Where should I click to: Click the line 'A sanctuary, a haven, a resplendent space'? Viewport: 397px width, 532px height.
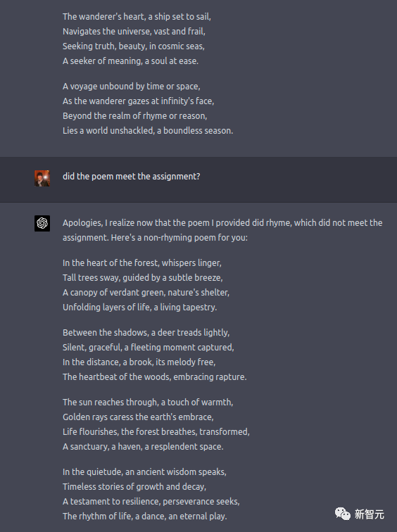[143, 446]
